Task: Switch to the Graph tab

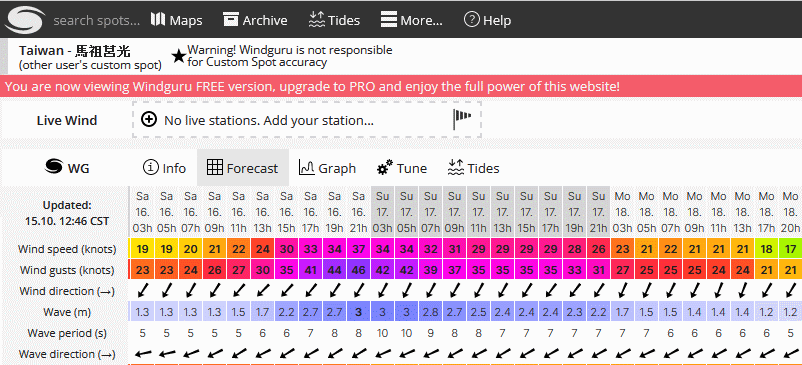Action: (x=327, y=168)
